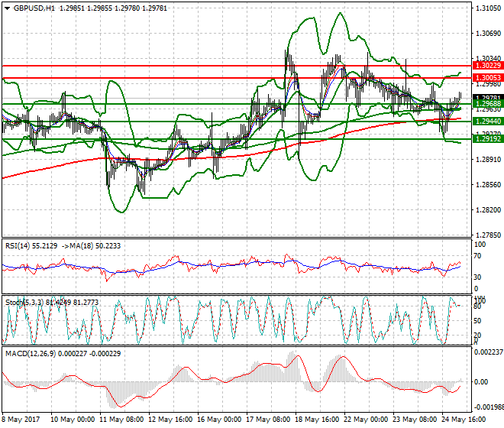504x428 pixels.
Task: Click the 16 May 00:00 time label
Action: (219, 420)
